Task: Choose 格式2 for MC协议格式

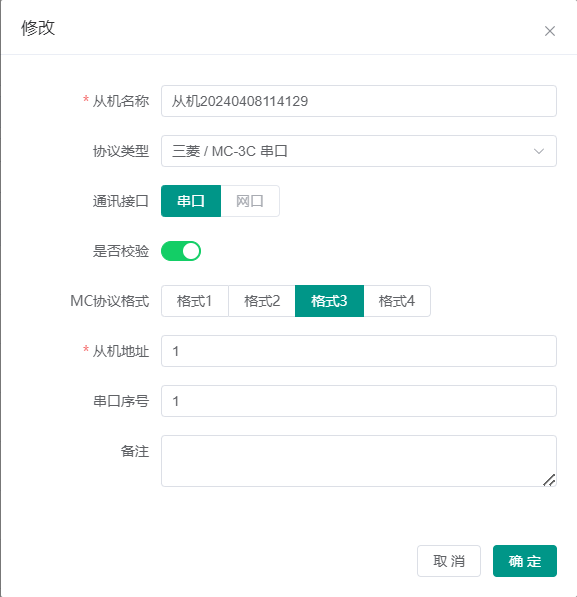Action: (262, 301)
